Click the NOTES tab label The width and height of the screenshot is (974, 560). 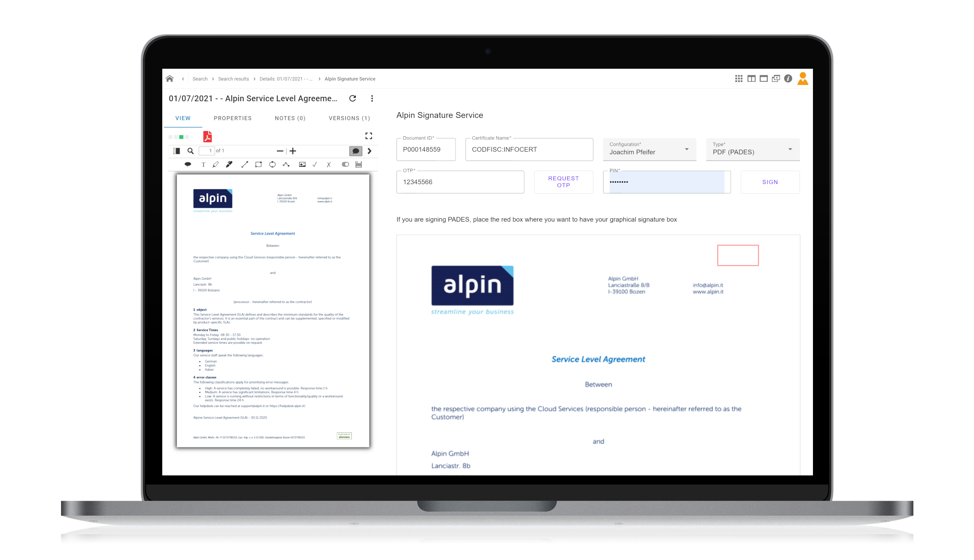(289, 118)
